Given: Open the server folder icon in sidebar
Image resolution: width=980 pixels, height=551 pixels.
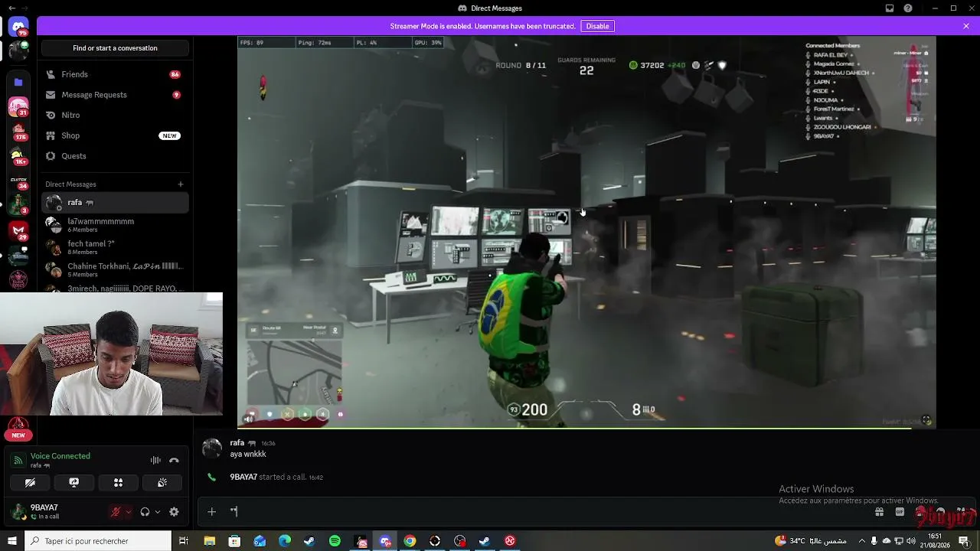Looking at the screenshot, I should click(18, 82).
